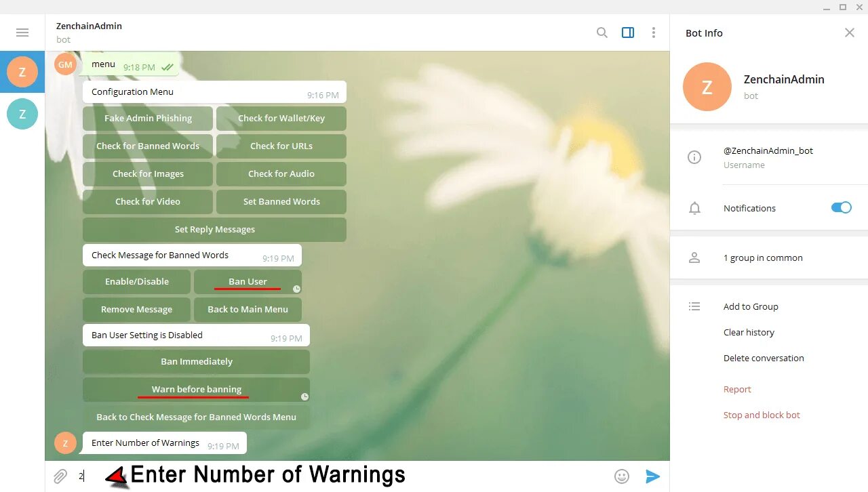
Task: Select the Configuration Menu message
Action: pos(214,92)
